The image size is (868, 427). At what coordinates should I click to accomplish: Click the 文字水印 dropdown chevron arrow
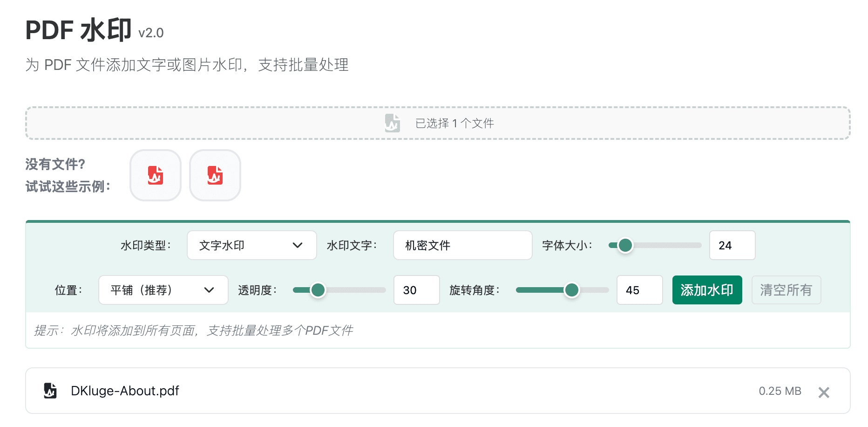(x=298, y=245)
